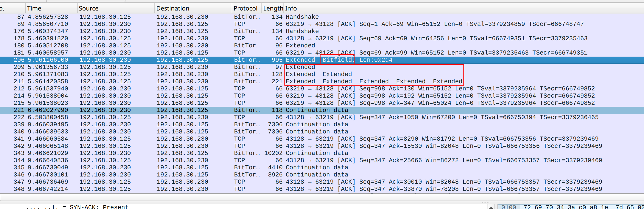
Task: Click the Source column header
Action: point(88,8)
